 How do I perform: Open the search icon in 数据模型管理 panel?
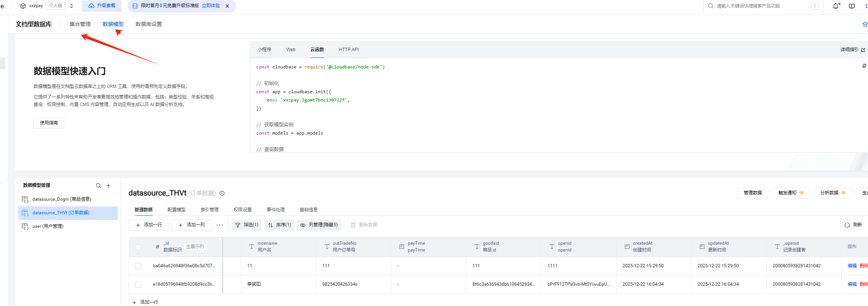(99, 186)
